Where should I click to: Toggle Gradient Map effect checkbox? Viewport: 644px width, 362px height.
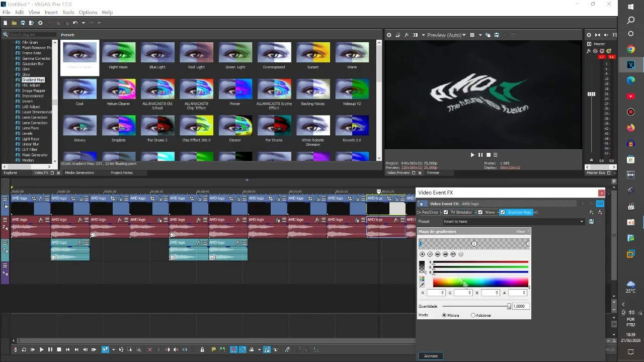(x=502, y=212)
